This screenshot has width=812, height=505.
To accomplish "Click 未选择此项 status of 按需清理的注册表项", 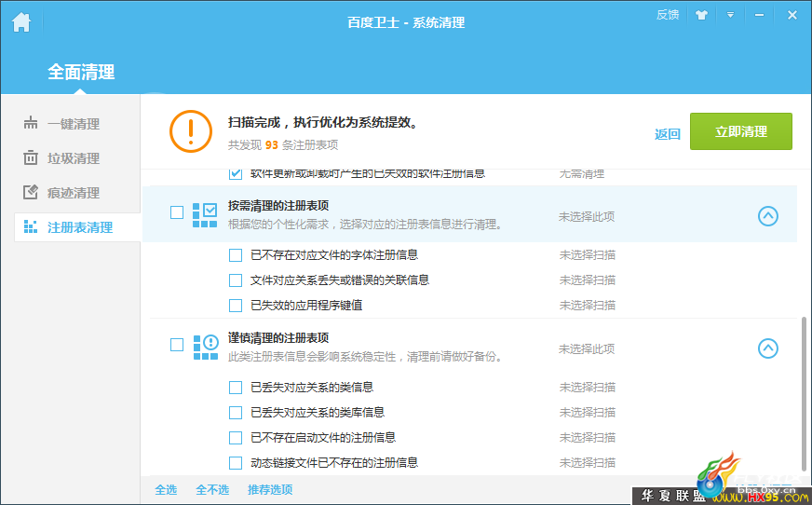I will pos(587,216).
